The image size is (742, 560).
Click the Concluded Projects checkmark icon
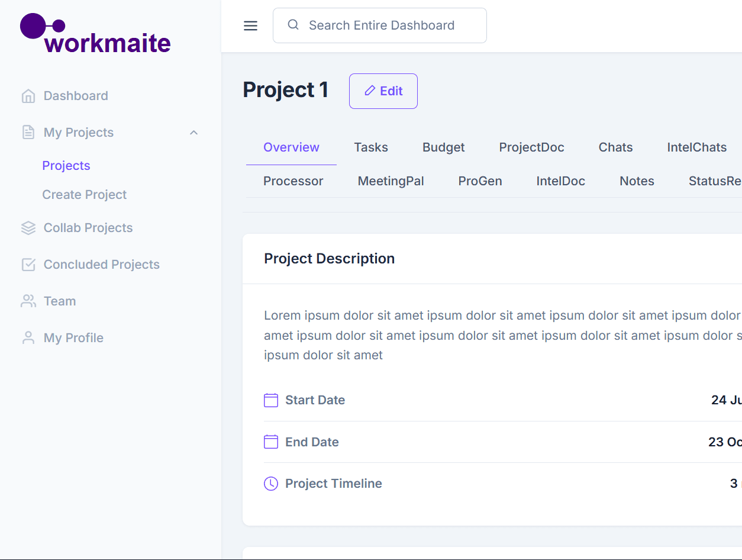pos(28,265)
